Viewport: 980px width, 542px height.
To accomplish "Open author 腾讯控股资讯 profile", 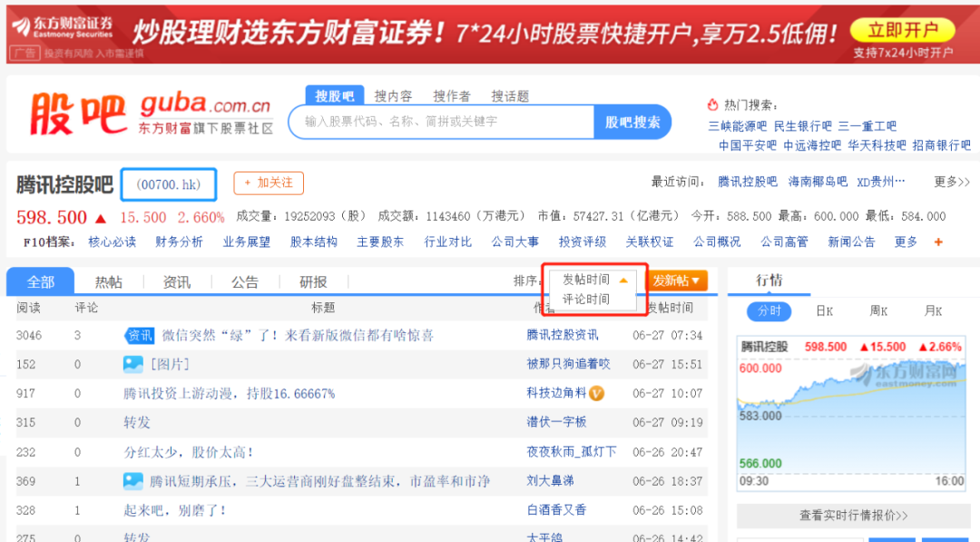I will click(562, 335).
